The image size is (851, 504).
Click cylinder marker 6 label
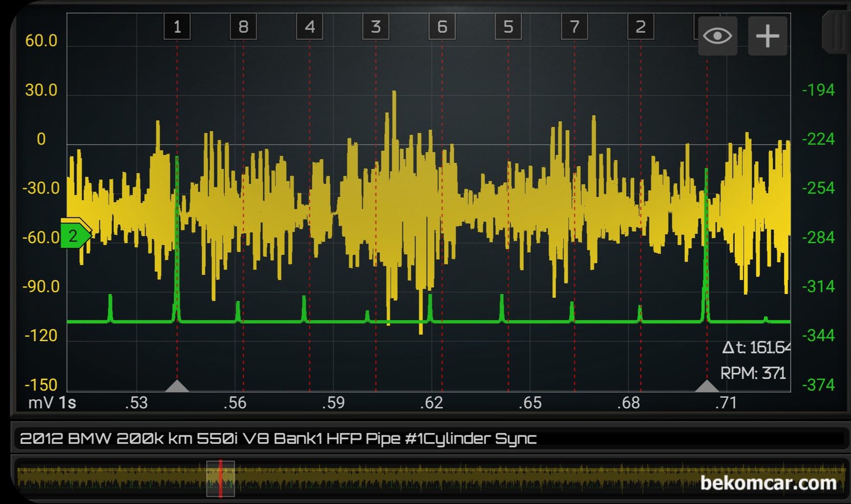442,27
